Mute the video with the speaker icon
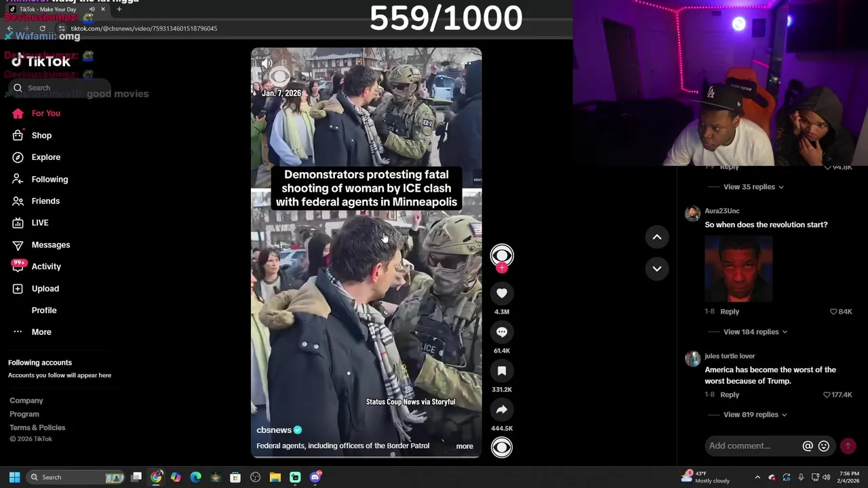 pyautogui.click(x=267, y=64)
